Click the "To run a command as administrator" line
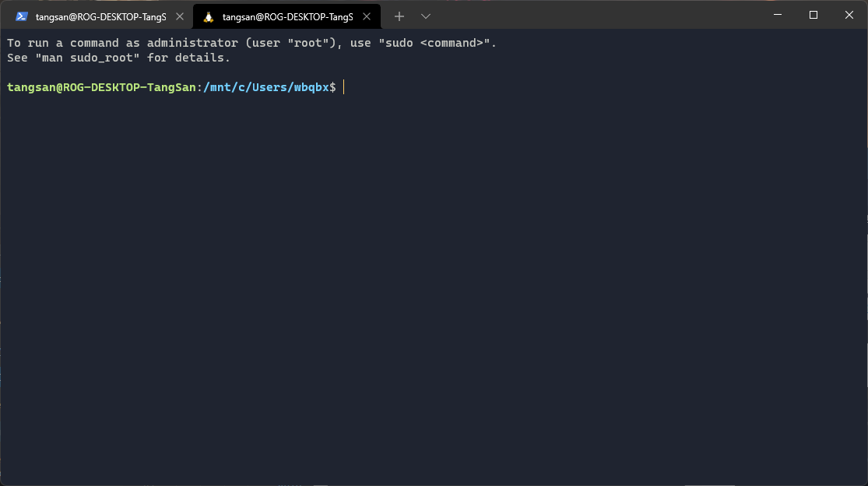 pyautogui.click(x=252, y=43)
